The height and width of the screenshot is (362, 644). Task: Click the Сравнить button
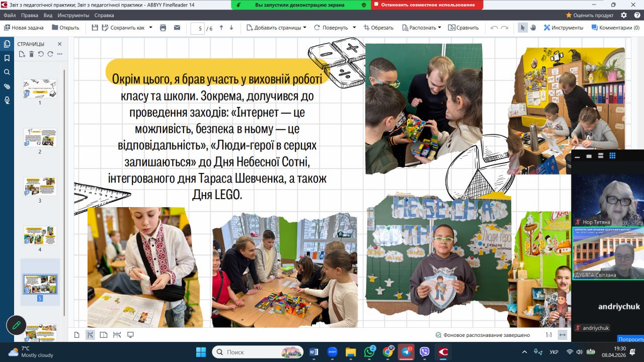[x=463, y=28]
